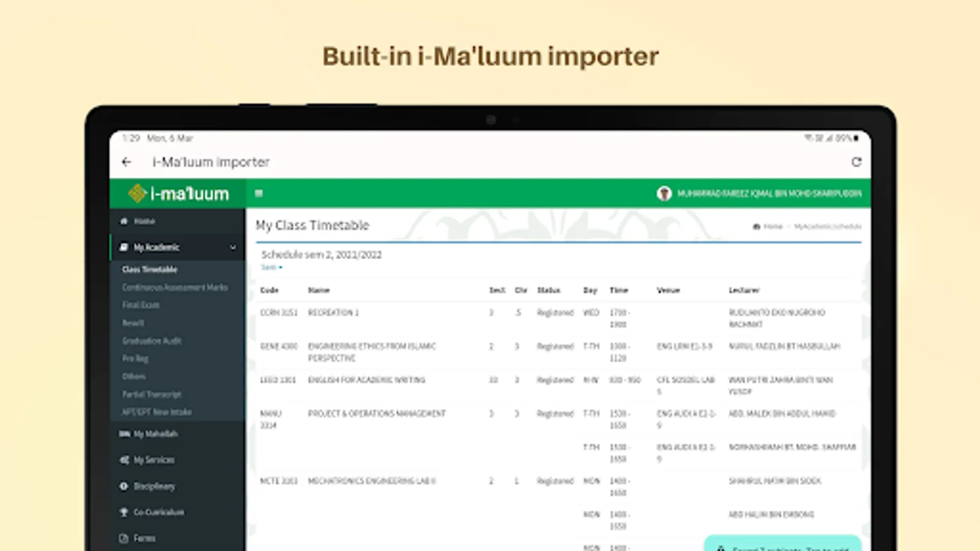Open APT/EPT New Intake submenu item
Image resolution: width=980 pixels, height=551 pixels.
(x=157, y=412)
